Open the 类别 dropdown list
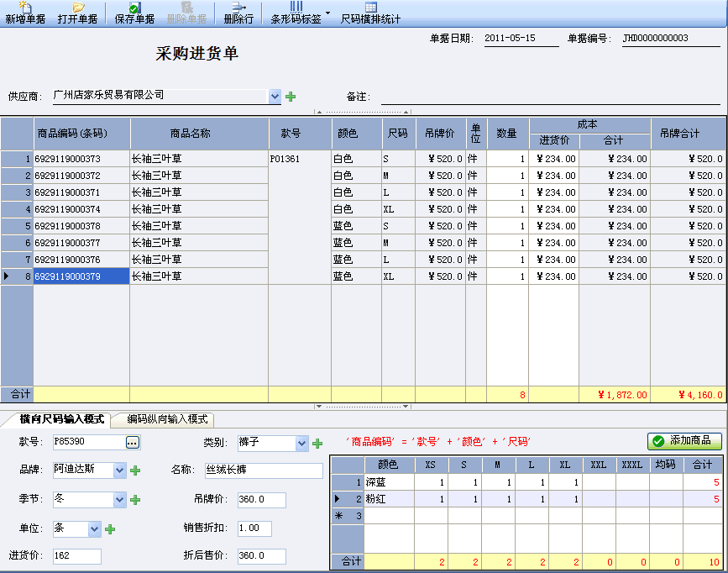Image resolution: width=728 pixels, height=573 pixels. (x=302, y=443)
